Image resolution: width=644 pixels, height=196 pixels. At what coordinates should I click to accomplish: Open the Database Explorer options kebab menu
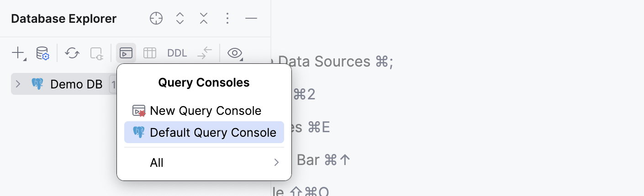(227, 19)
